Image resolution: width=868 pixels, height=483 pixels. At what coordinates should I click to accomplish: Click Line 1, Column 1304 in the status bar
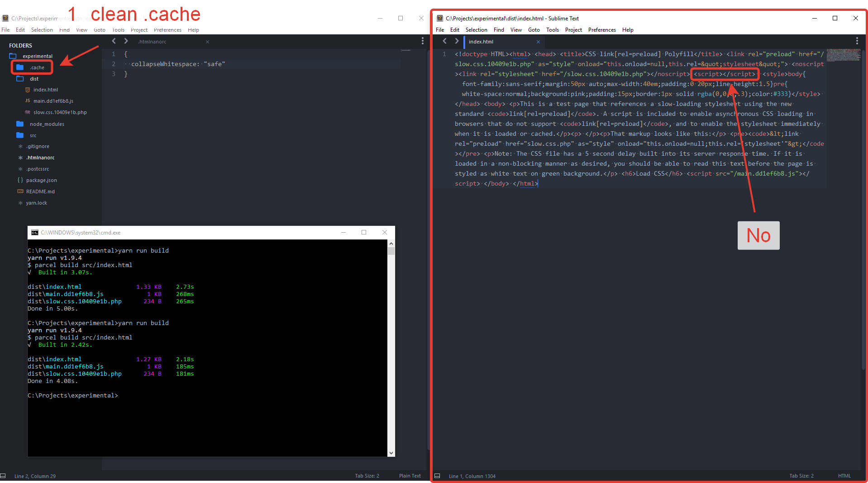[x=472, y=476]
